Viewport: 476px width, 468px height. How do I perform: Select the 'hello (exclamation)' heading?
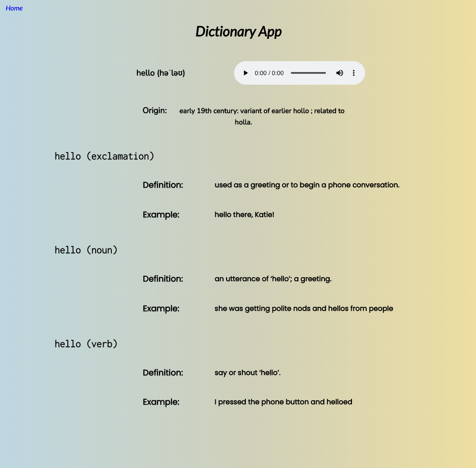[x=104, y=156]
